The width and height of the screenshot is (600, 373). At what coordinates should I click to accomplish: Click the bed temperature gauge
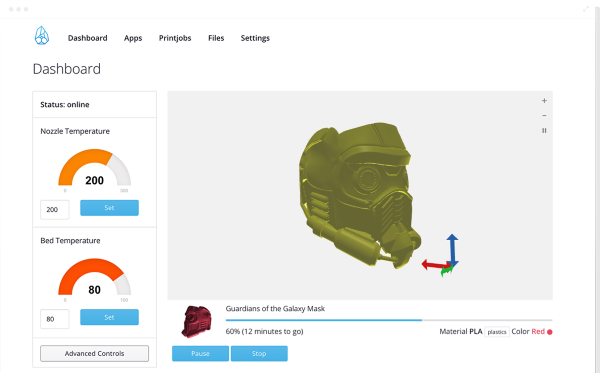[95, 278]
